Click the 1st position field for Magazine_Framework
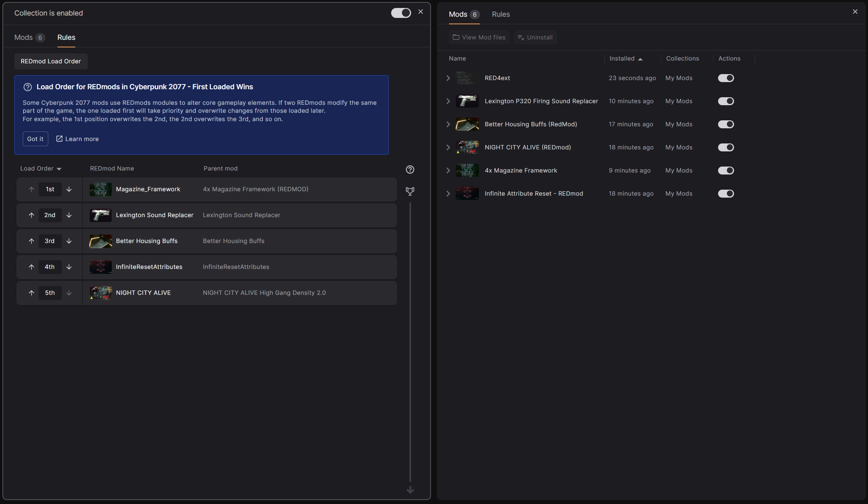This screenshot has width=868, height=504. (50, 189)
